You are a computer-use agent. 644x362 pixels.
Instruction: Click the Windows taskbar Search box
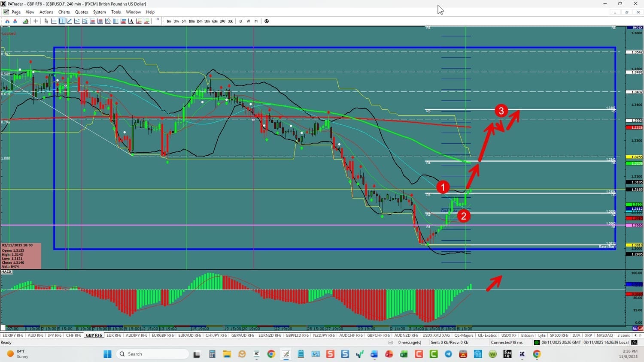152,354
